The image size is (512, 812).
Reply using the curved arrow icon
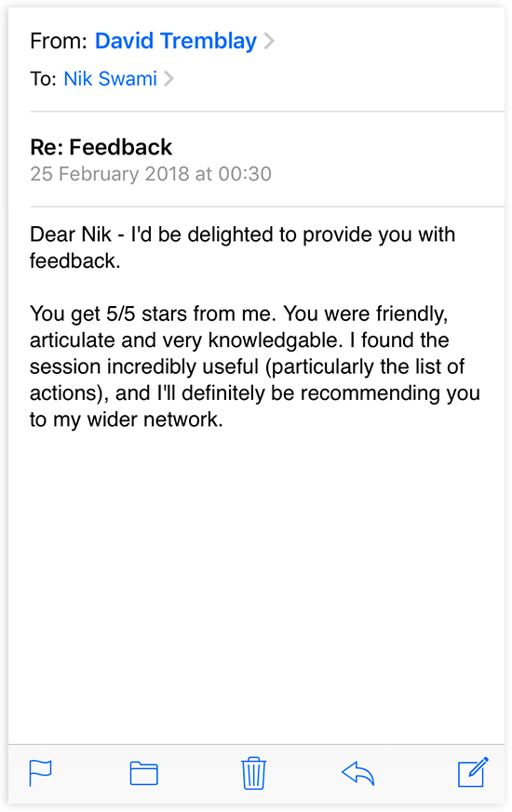pyautogui.click(x=358, y=774)
